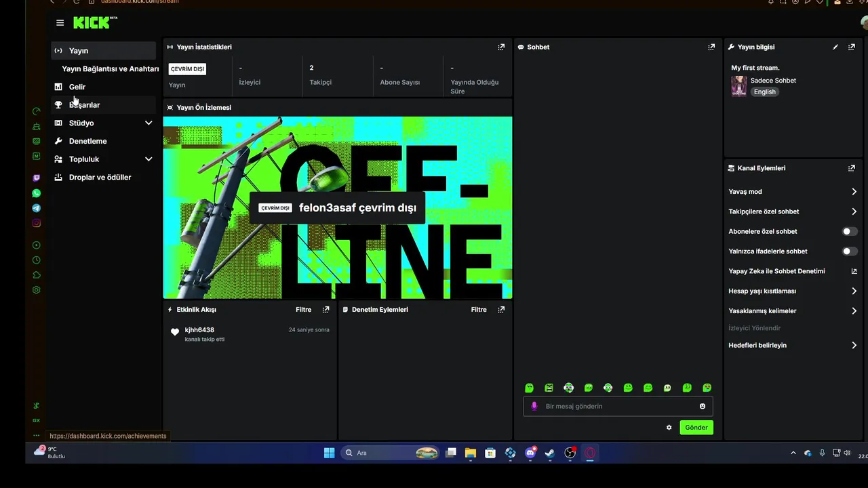Click the Takipçi count "2"
The height and width of the screenshot is (488, 868).
click(x=312, y=68)
